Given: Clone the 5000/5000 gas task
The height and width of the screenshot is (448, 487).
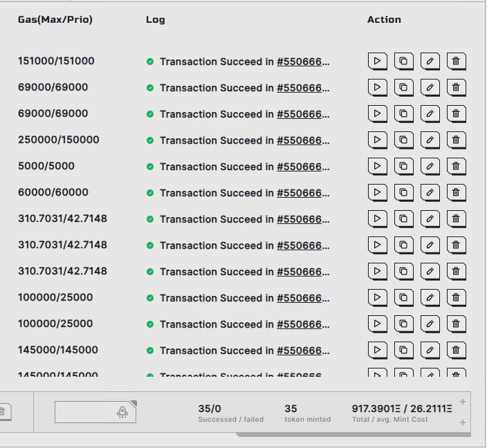Looking at the screenshot, I should pyautogui.click(x=403, y=166).
